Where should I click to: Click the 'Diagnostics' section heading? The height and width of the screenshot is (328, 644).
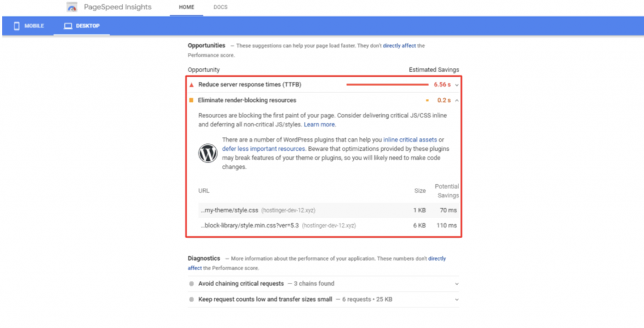pyautogui.click(x=204, y=259)
